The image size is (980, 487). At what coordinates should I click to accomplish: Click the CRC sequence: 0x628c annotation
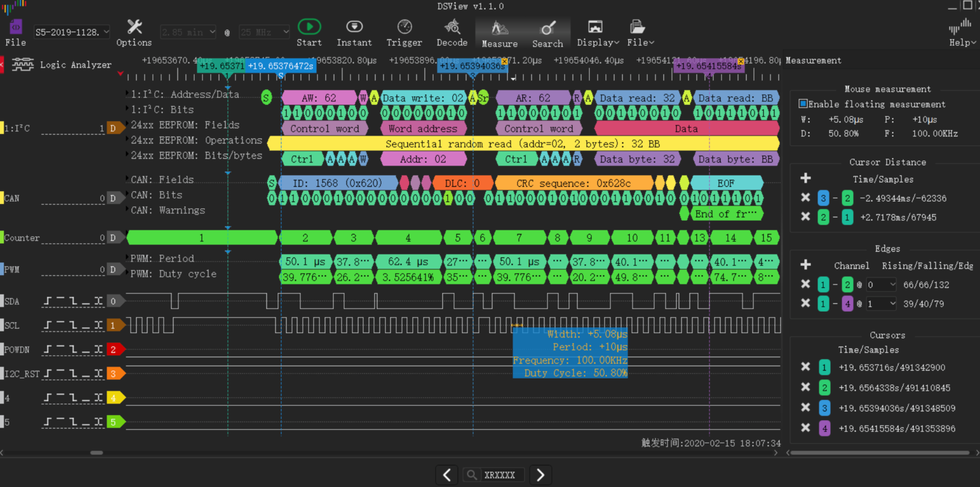point(573,183)
